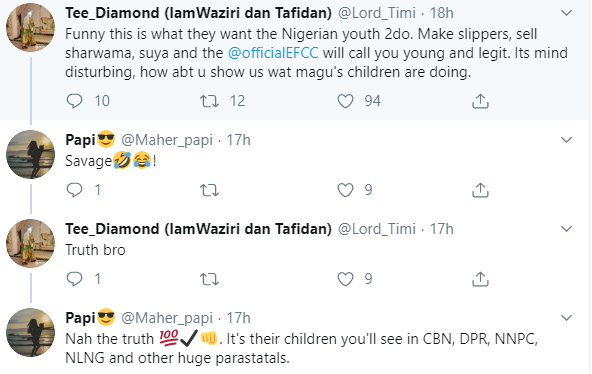Share the 'Truth bro' tweet

pyautogui.click(x=480, y=279)
